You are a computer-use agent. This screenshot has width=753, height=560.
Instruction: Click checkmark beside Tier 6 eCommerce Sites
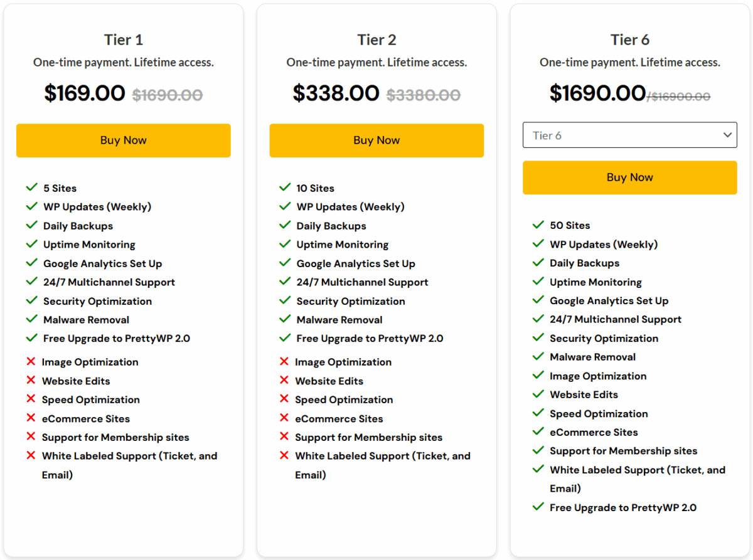click(538, 431)
